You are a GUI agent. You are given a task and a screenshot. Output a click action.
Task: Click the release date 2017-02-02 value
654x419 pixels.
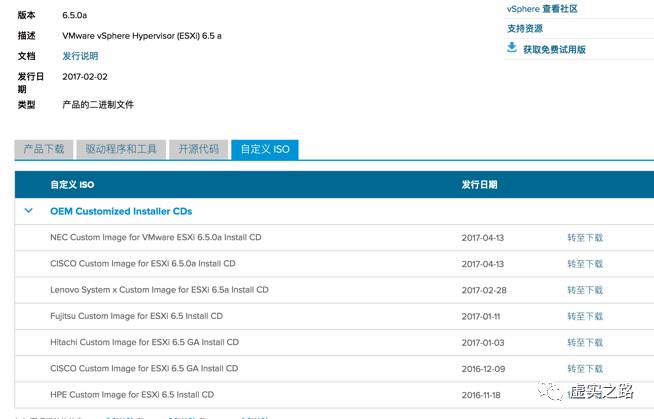(x=85, y=77)
